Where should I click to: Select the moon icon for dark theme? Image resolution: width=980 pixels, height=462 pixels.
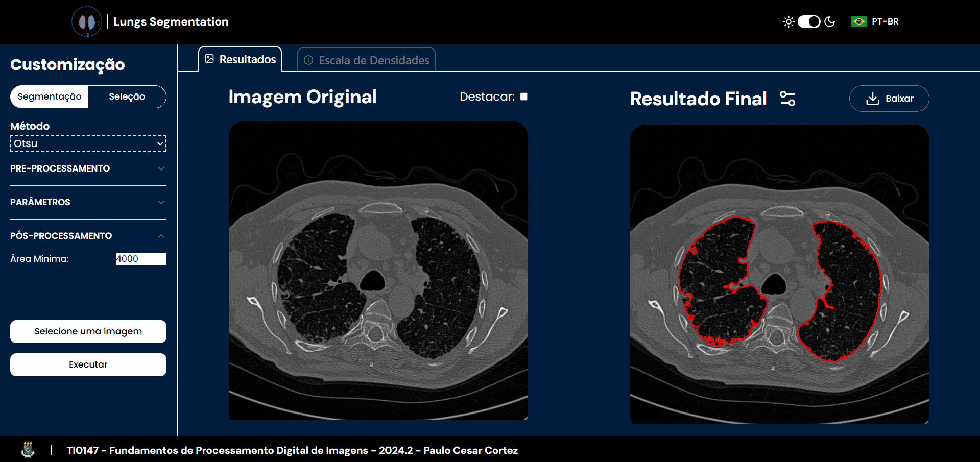click(830, 21)
